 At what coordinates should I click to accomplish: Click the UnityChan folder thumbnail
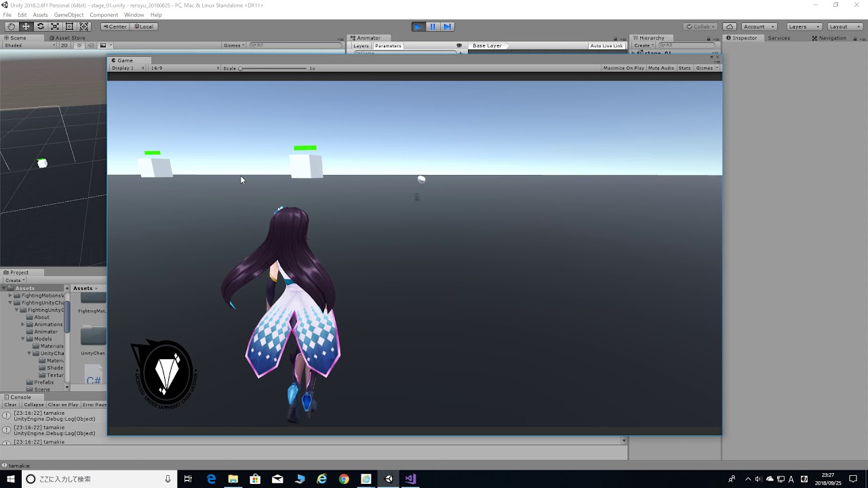(x=93, y=336)
